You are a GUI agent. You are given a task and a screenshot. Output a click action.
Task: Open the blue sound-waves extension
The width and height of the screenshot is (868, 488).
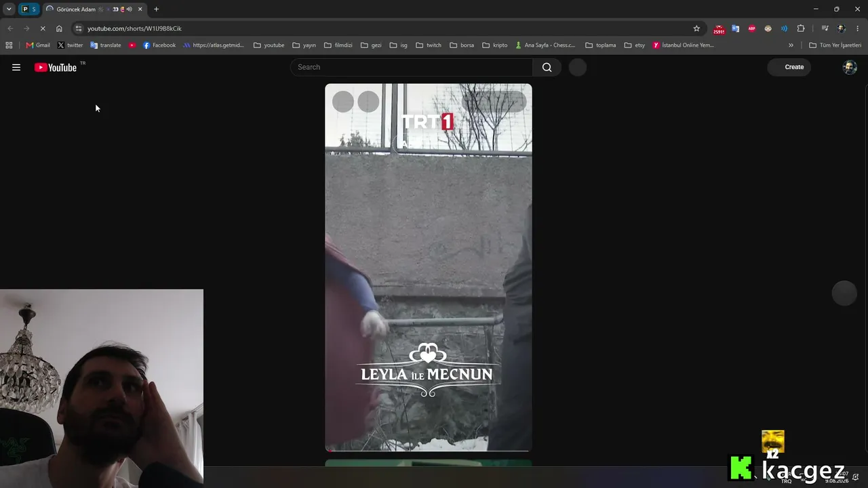click(784, 28)
